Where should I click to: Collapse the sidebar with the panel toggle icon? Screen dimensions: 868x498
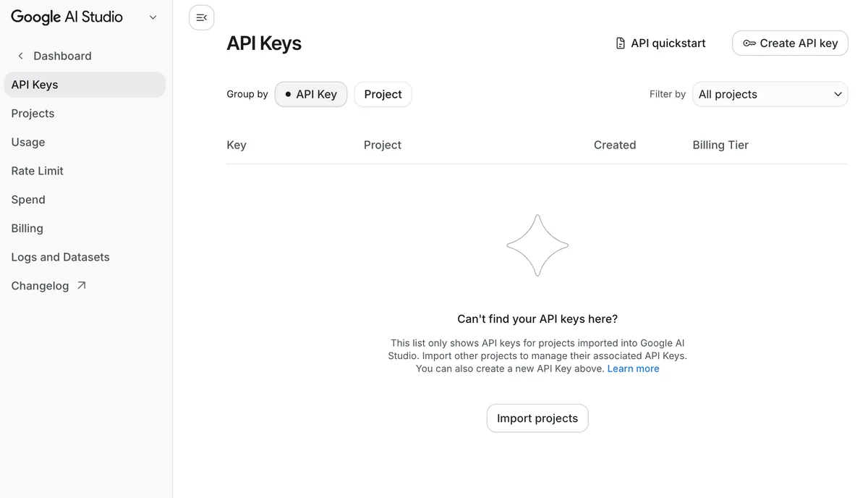(x=201, y=17)
